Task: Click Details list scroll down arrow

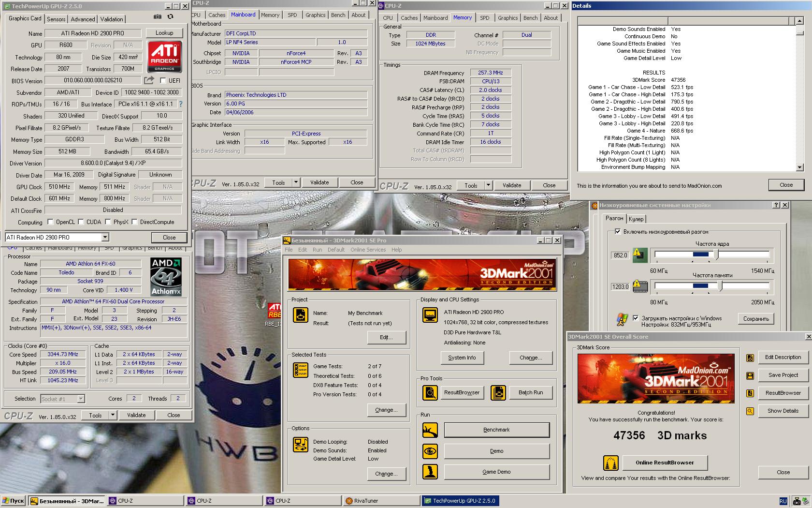Action: 799,167
